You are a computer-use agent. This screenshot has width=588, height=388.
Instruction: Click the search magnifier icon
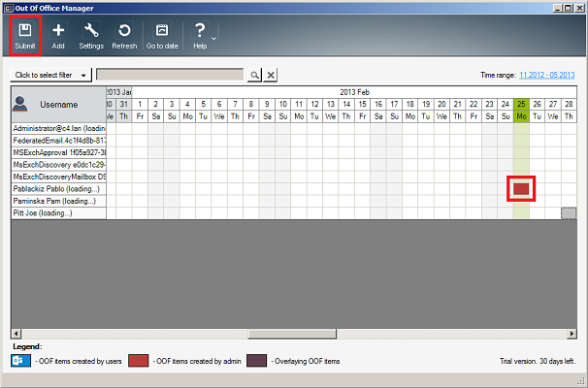[x=254, y=75]
